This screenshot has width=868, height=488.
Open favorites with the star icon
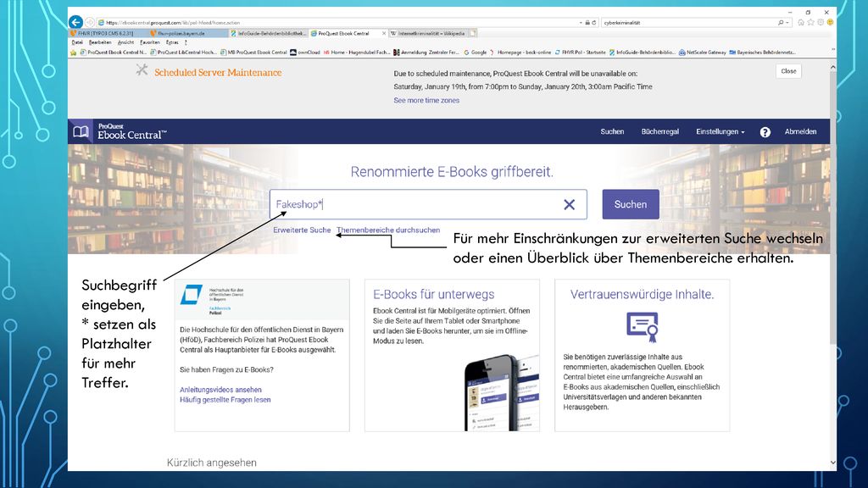coord(810,23)
